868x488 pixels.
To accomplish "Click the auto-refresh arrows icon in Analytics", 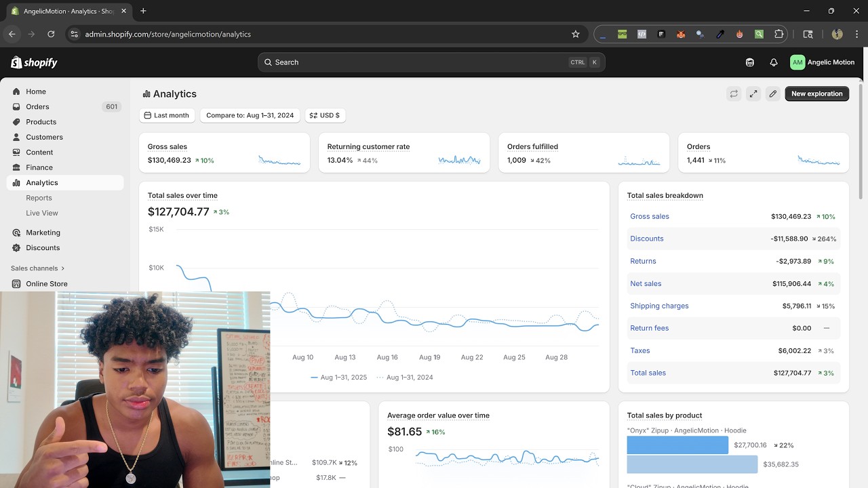I will click(734, 94).
